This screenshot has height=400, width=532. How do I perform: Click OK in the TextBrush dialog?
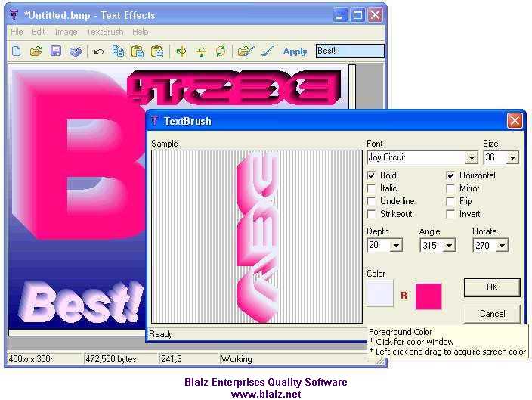(x=492, y=287)
